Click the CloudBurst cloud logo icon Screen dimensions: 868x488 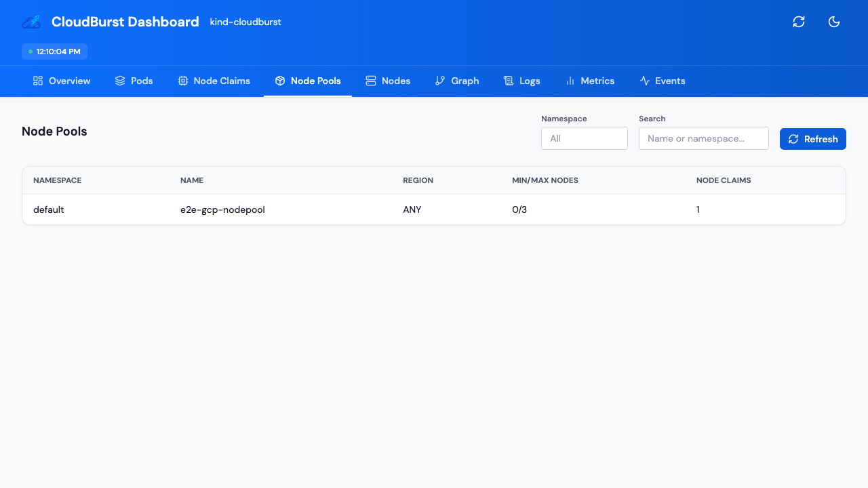point(31,22)
